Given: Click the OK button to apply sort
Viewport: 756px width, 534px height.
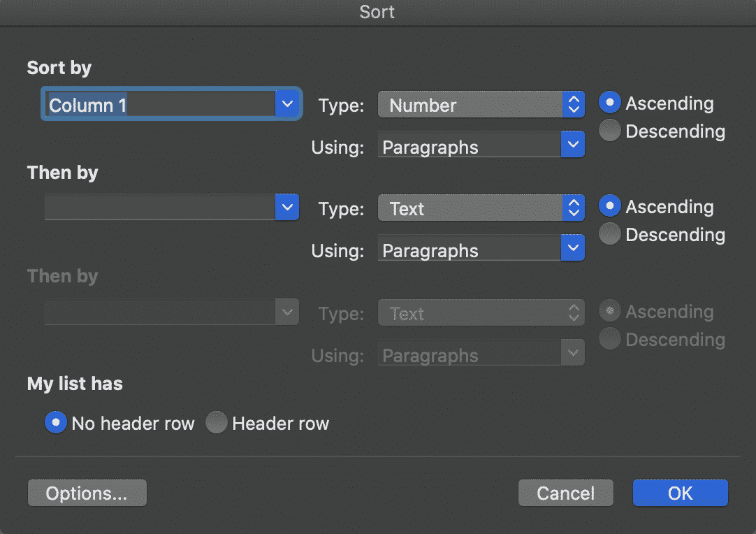Looking at the screenshot, I should tap(679, 493).
